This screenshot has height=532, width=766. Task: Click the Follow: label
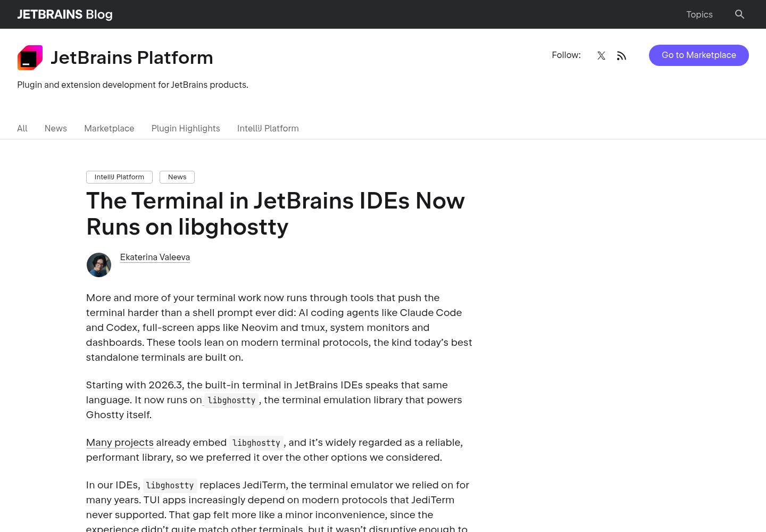click(x=566, y=55)
